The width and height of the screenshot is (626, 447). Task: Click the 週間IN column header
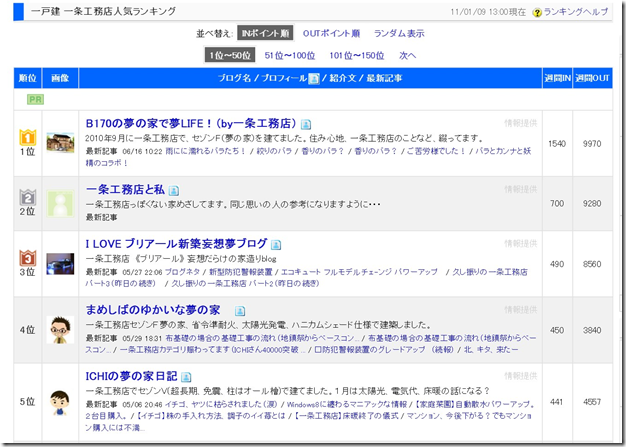(557, 78)
